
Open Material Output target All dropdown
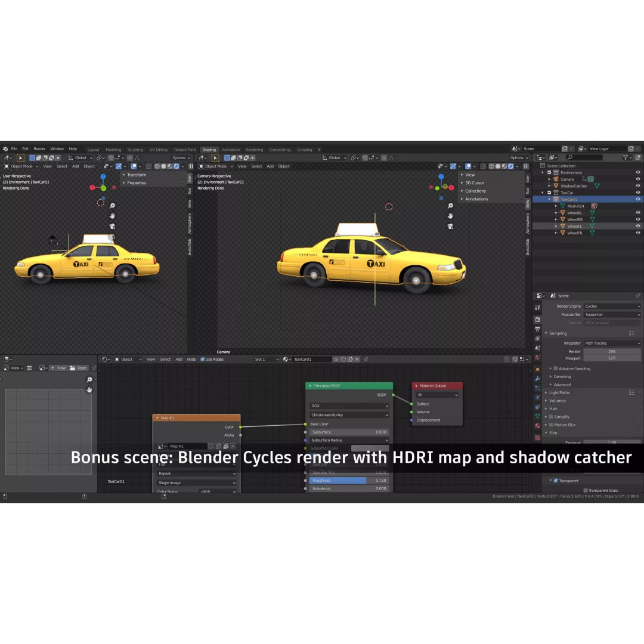(x=437, y=395)
